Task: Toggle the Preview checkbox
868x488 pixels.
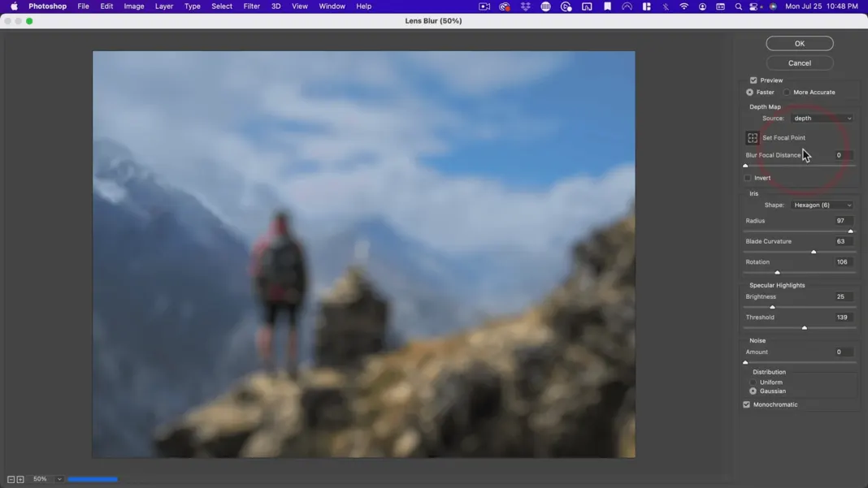Action: pos(753,80)
